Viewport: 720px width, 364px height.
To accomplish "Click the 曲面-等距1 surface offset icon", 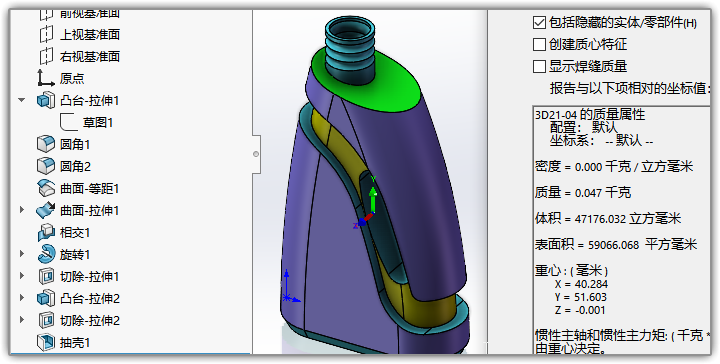I will pyautogui.click(x=46, y=188).
